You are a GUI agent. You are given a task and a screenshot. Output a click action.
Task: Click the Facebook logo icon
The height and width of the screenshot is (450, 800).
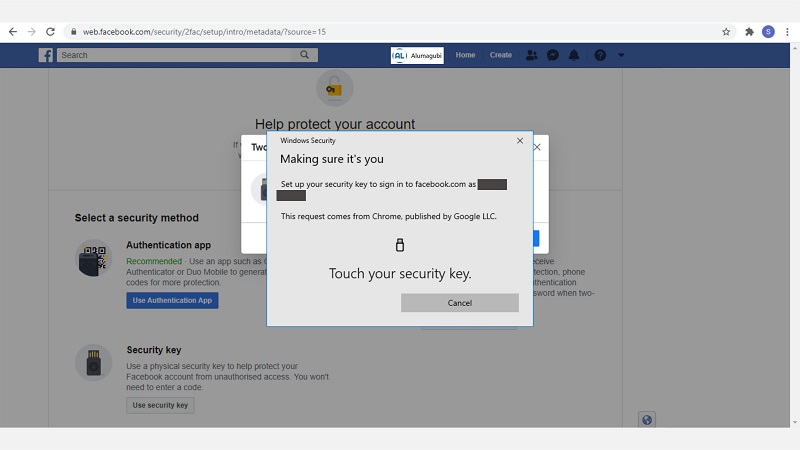[45, 55]
